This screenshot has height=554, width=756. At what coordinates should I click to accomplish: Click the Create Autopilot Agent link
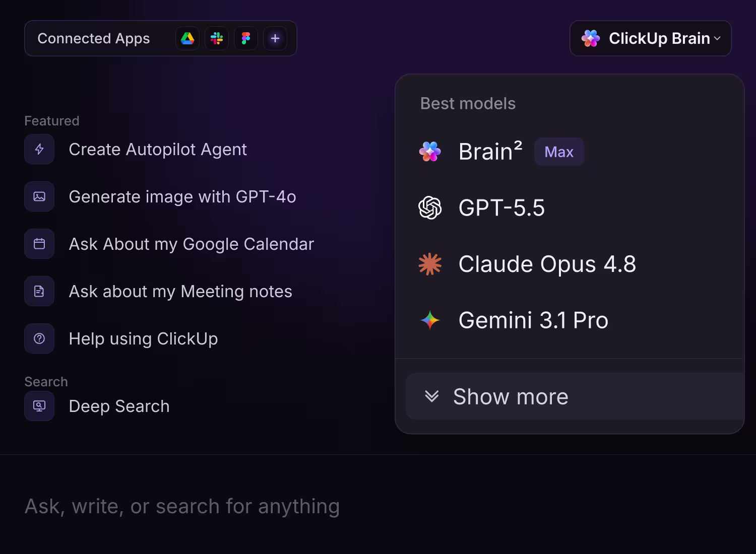(158, 149)
